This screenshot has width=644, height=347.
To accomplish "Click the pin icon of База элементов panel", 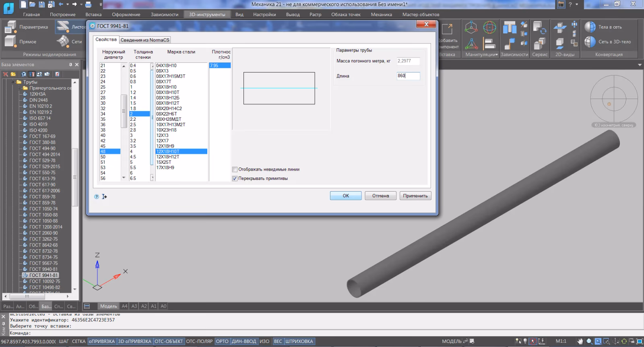I will click(x=70, y=64).
